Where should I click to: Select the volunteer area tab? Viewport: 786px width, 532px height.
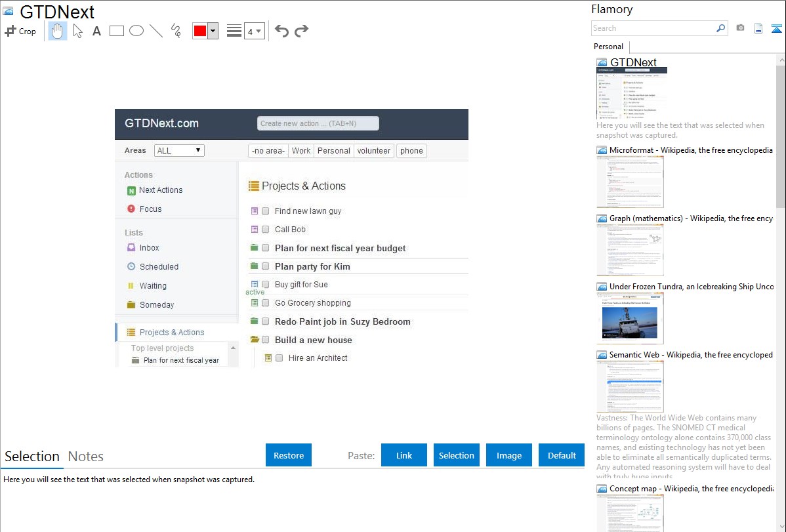pyautogui.click(x=374, y=150)
